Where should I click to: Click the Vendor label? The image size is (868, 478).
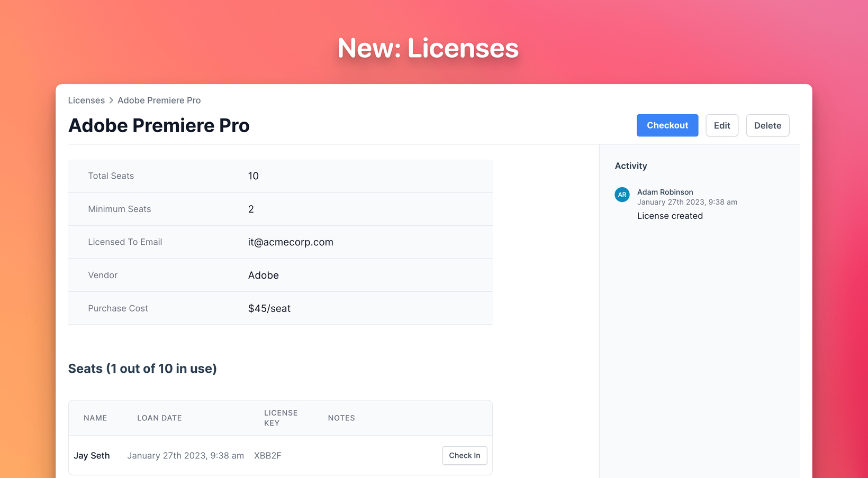(103, 275)
